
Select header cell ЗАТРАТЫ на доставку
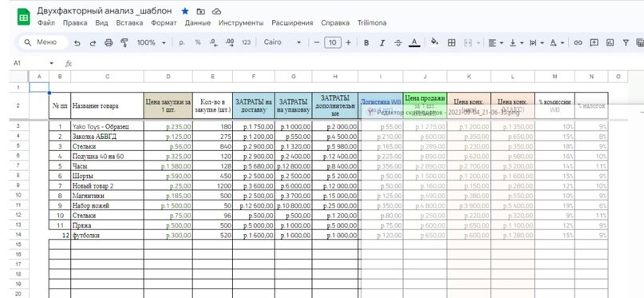point(254,106)
